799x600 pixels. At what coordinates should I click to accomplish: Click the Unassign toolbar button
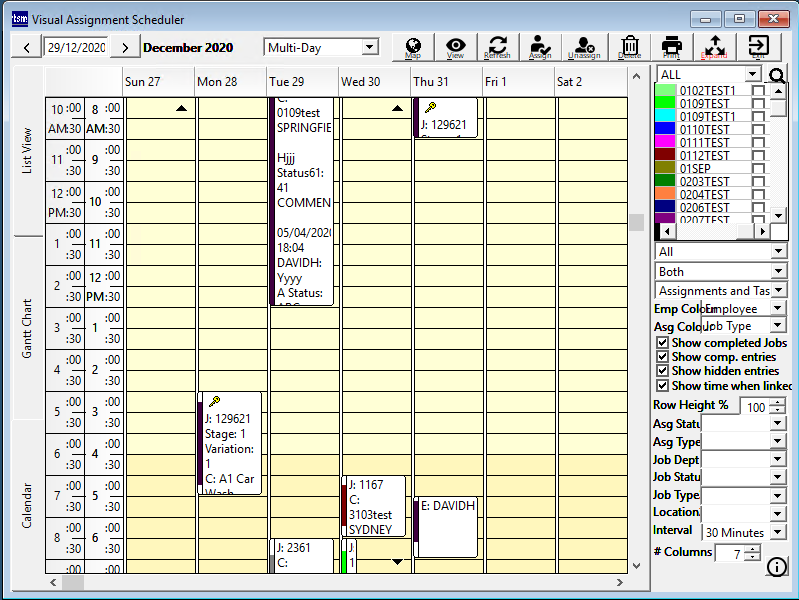point(584,47)
